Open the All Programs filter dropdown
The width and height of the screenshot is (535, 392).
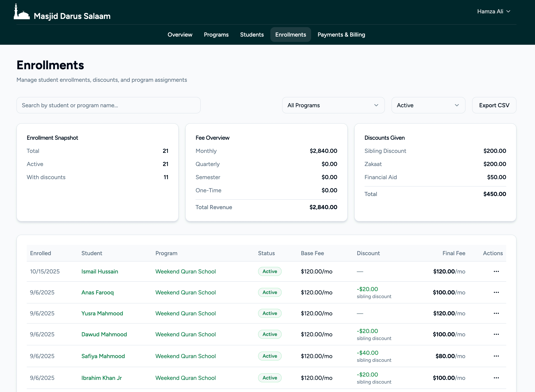click(x=333, y=105)
